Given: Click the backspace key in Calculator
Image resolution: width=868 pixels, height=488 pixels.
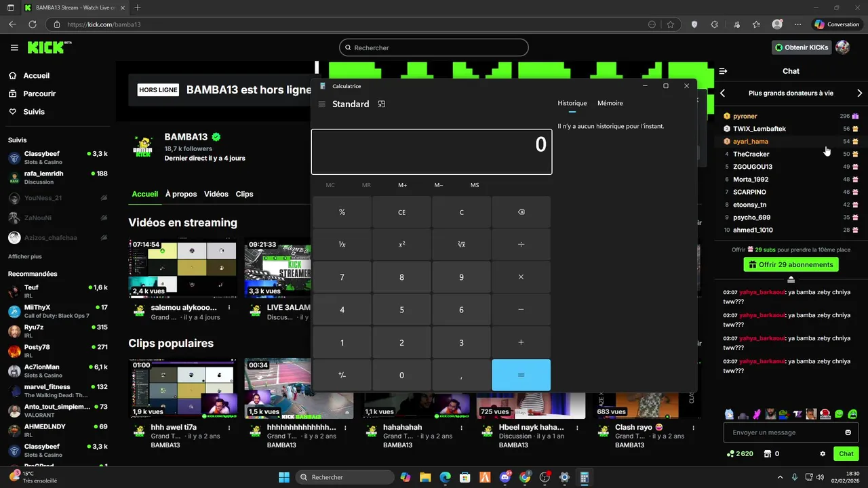Looking at the screenshot, I should click(x=521, y=212).
